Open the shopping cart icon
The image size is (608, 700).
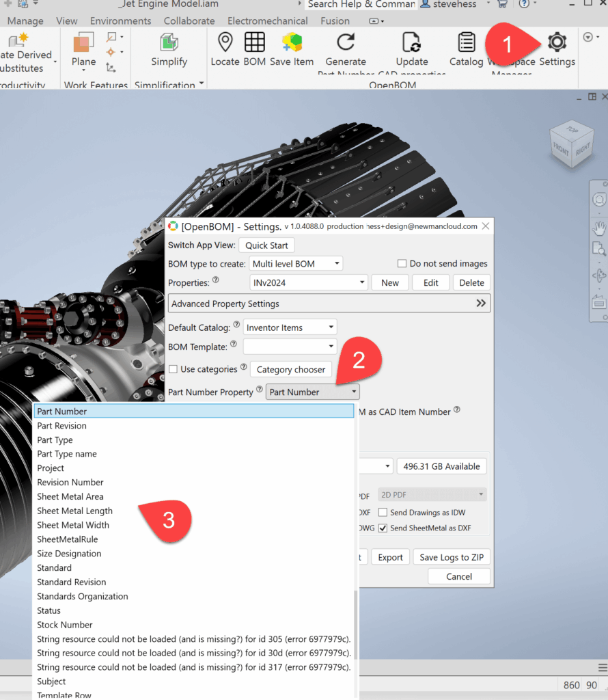tap(502, 4)
